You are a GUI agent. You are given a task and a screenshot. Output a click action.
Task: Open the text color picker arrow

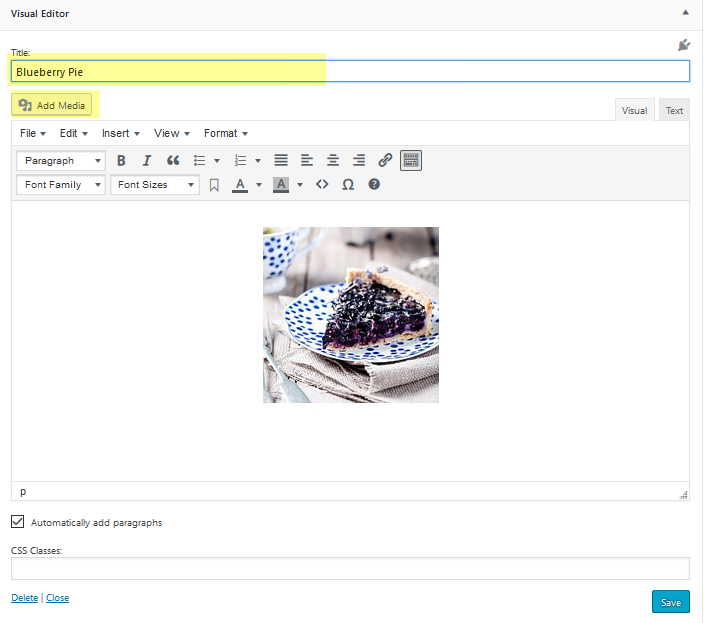(259, 185)
